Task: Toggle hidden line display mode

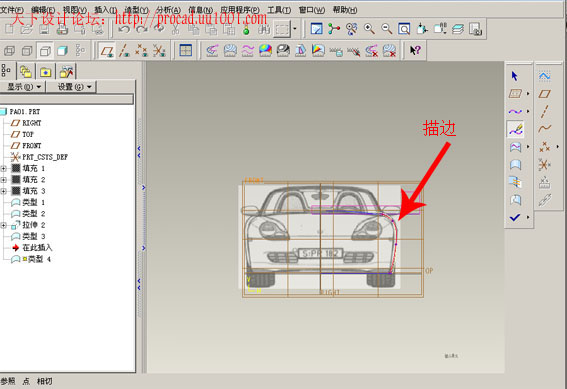Action: tap(27, 51)
